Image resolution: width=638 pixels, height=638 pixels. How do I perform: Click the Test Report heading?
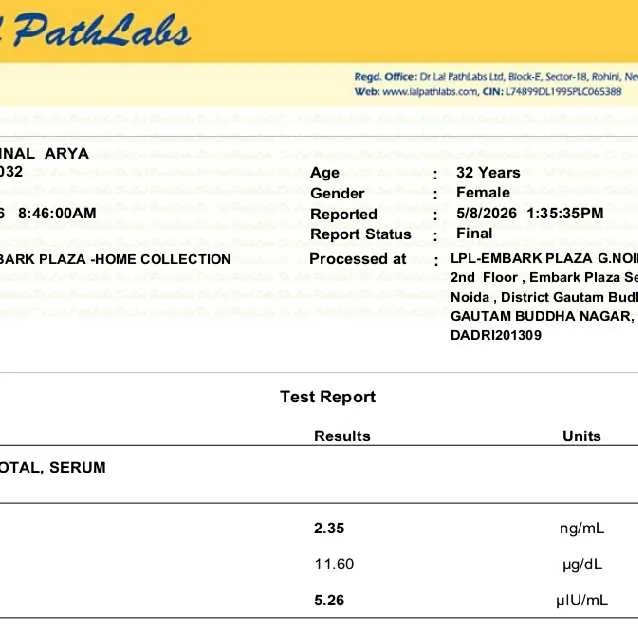pyautogui.click(x=328, y=397)
